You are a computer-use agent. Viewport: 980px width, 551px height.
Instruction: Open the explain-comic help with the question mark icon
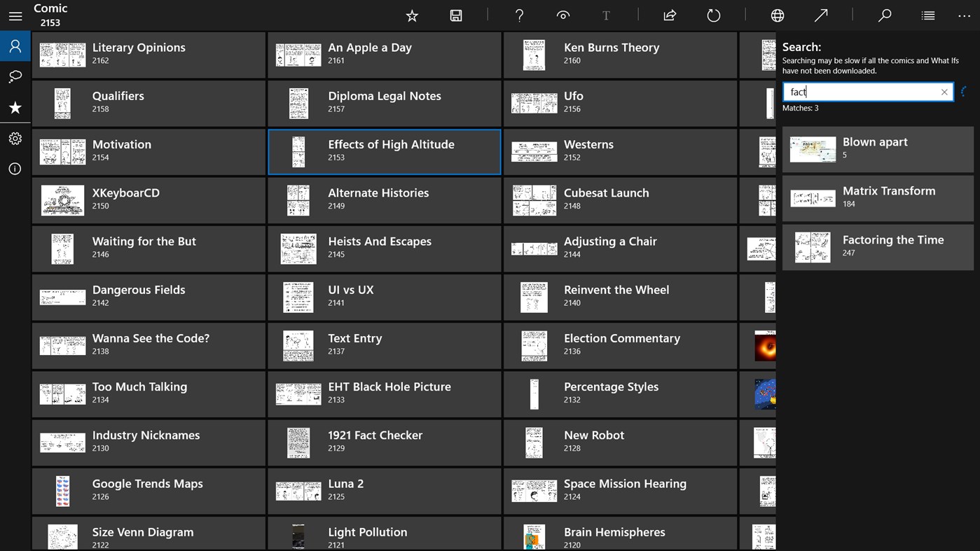point(519,15)
